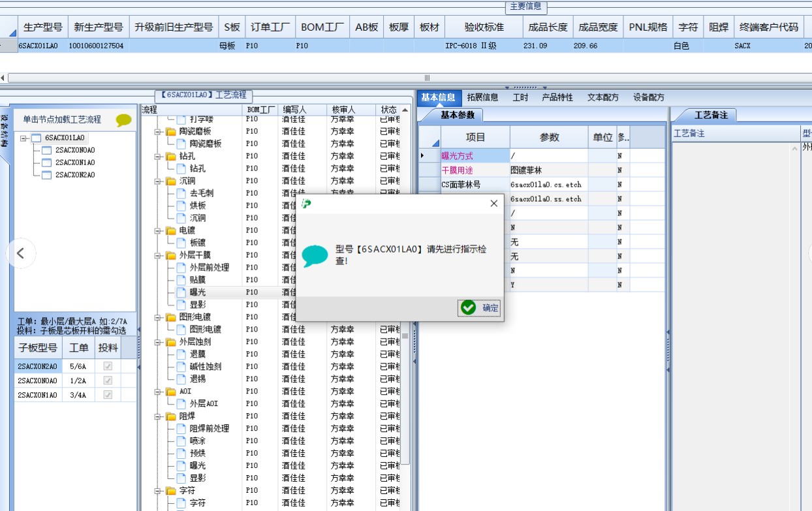
Task: Click the AOI folder icon
Action: pyautogui.click(x=171, y=392)
